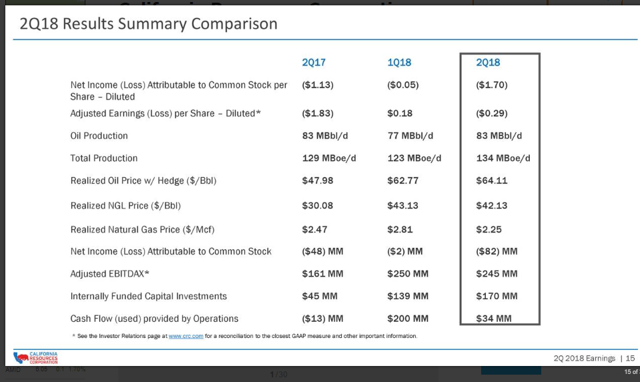Select the 1Q18 column header
The width and height of the screenshot is (640, 382).
(399, 62)
